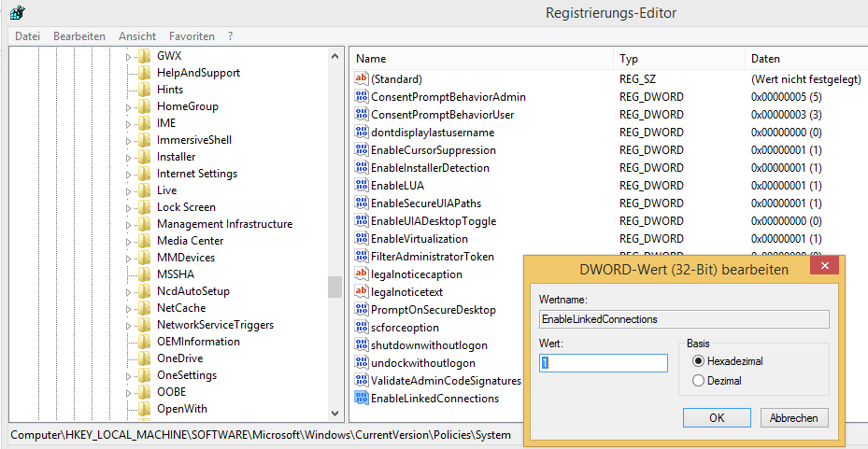This screenshot has width=868, height=449.
Task: Click the DWORD icon beside PromptOnSecureDesktop
Action: pyautogui.click(x=362, y=310)
